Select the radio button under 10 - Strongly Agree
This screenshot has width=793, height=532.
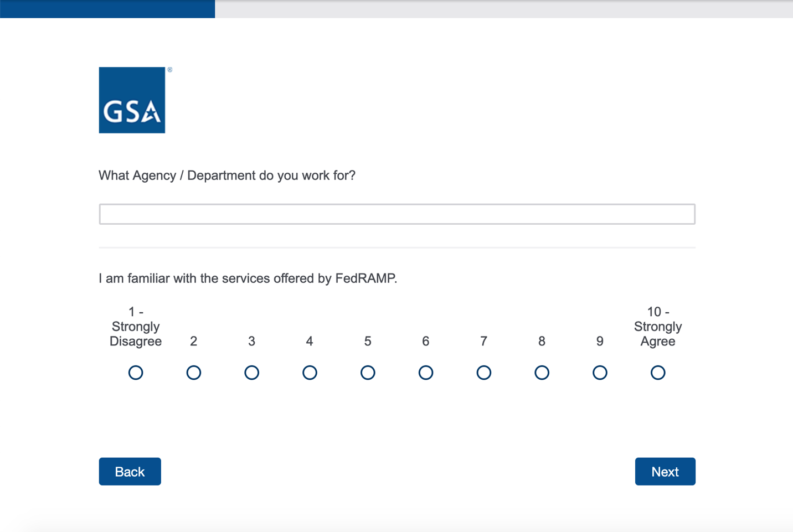[x=658, y=373]
